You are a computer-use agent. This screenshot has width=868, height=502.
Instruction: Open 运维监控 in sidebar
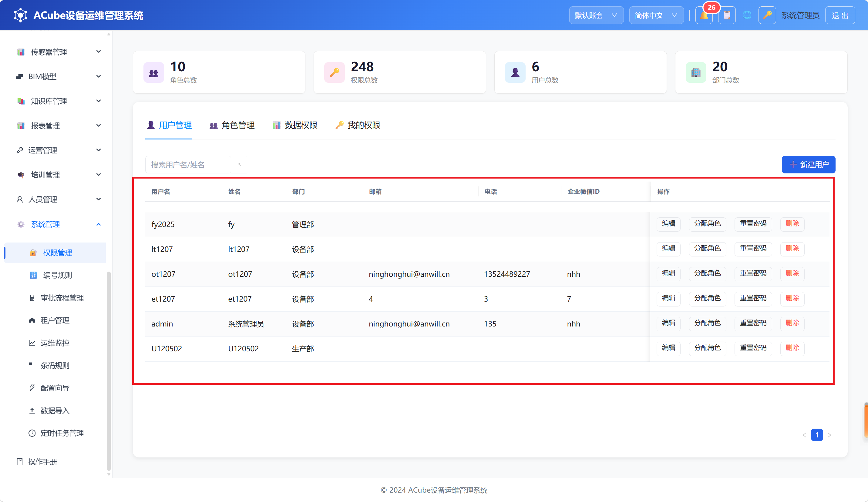coord(55,343)
